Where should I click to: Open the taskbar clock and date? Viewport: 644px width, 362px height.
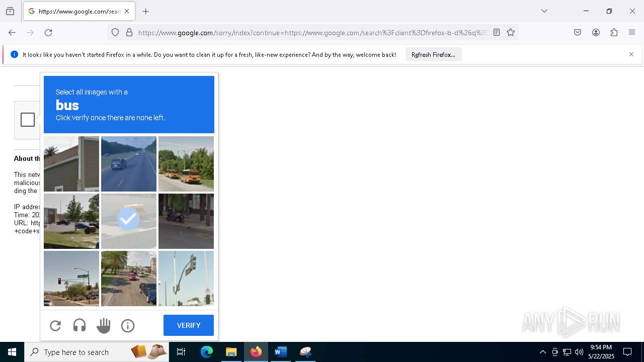[x=601, y=352]
